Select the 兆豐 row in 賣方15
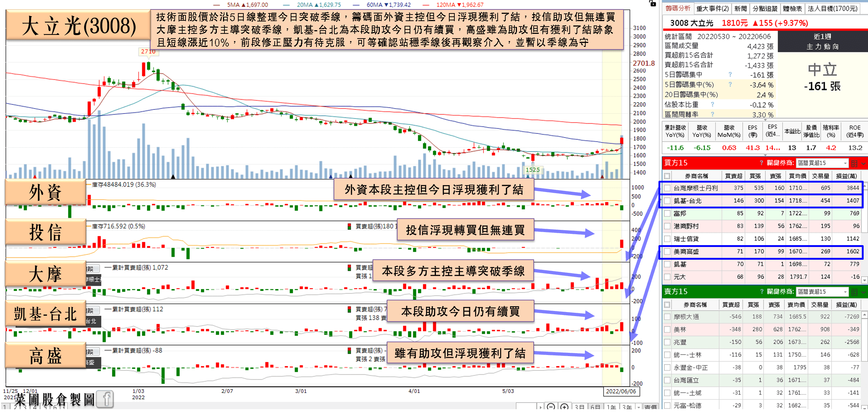Image resolution: width=868 pixels, height=419 pixels. pos(762,342)
